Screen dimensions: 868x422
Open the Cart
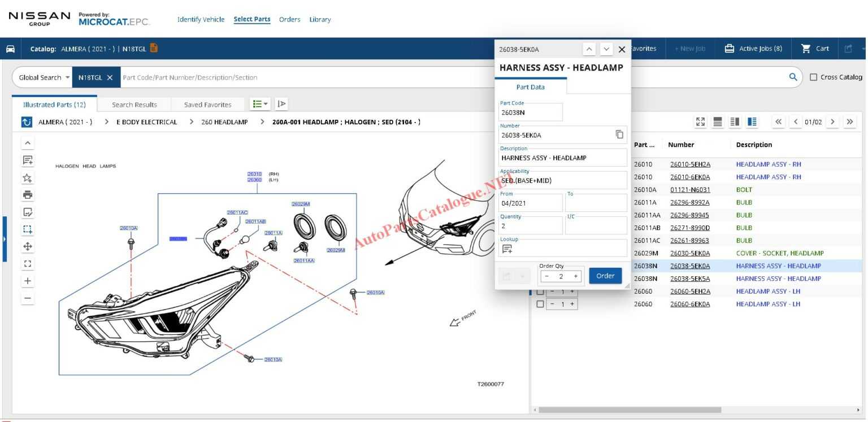tap(815, 49)
